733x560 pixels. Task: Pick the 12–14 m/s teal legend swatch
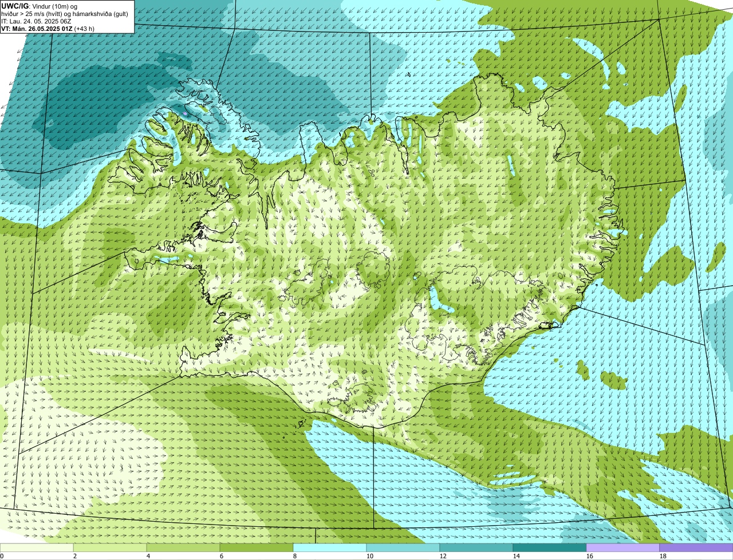tap(476, 547)
